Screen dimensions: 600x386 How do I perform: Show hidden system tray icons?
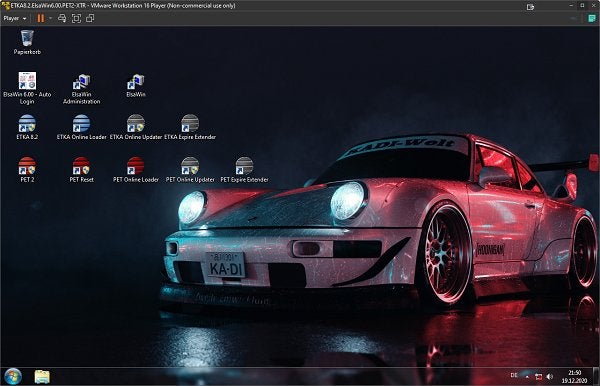point(527,377)
